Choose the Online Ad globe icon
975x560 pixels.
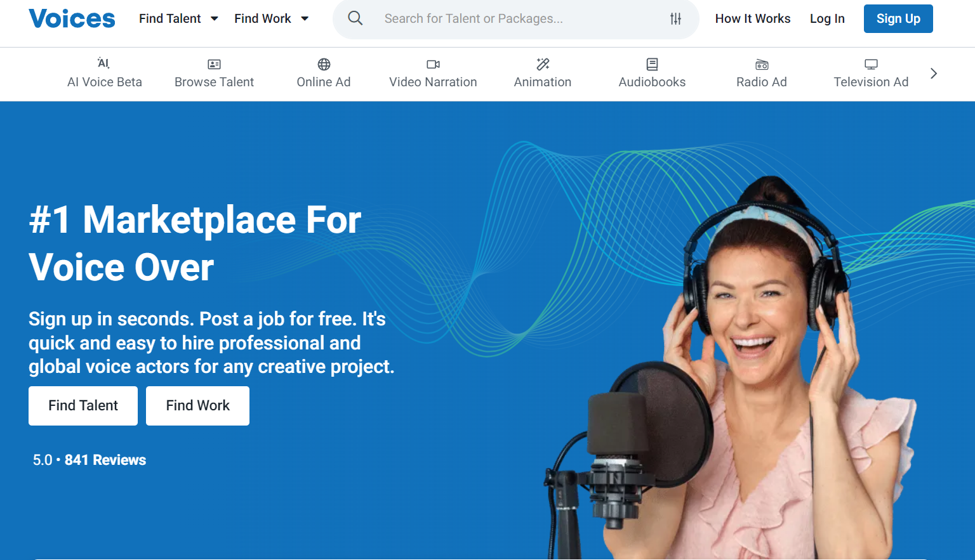pyautogui.click(x=324, y=64)
